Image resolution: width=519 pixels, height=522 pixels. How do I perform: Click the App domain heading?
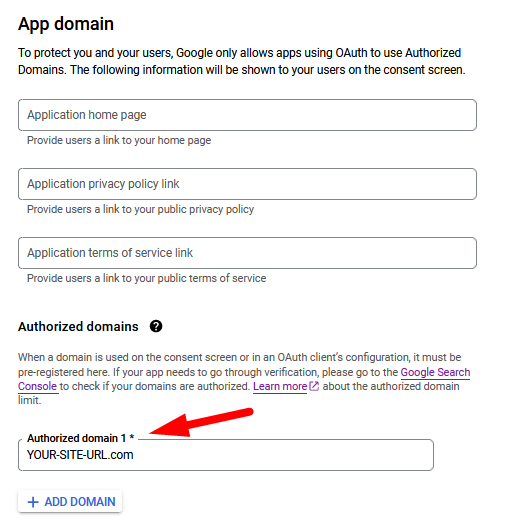pos(66,24)
